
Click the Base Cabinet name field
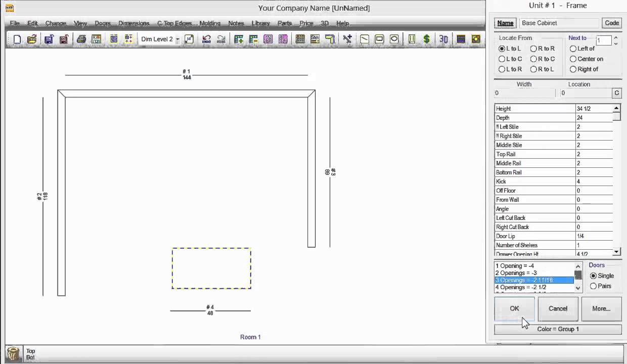tap(559, 23)
